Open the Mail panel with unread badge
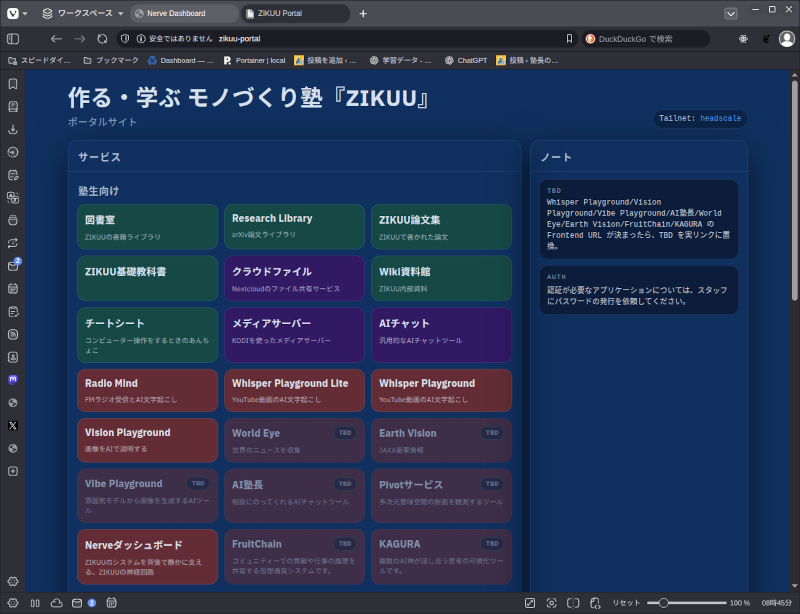The image size is (800, 614). point(13,266)
